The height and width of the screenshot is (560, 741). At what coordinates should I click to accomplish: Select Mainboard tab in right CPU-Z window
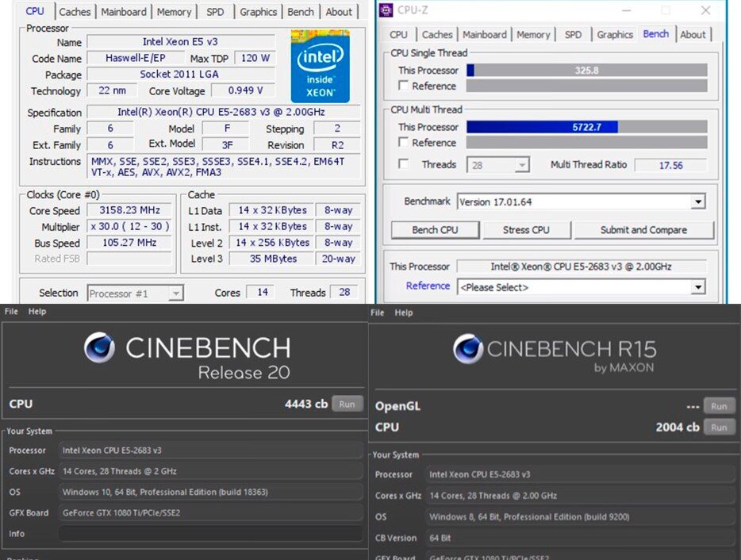pos(485,34)
